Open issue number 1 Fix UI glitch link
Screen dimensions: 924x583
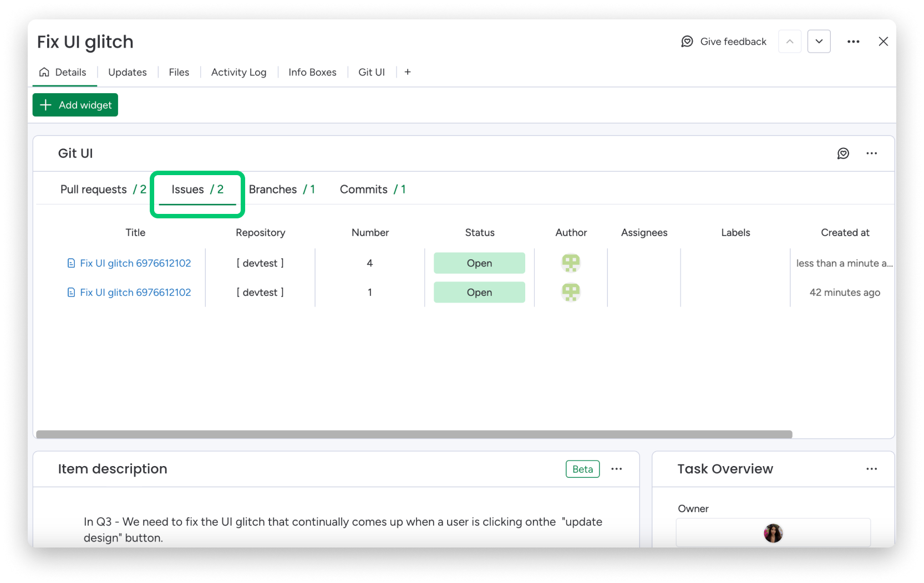pyautogui.click(x=135, y=293)
